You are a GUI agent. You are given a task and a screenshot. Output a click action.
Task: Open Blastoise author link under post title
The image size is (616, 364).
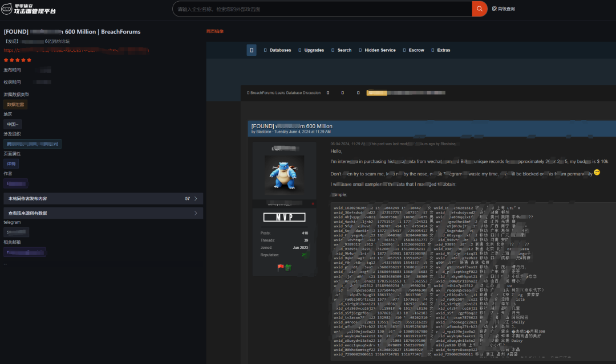click(264, 132)
